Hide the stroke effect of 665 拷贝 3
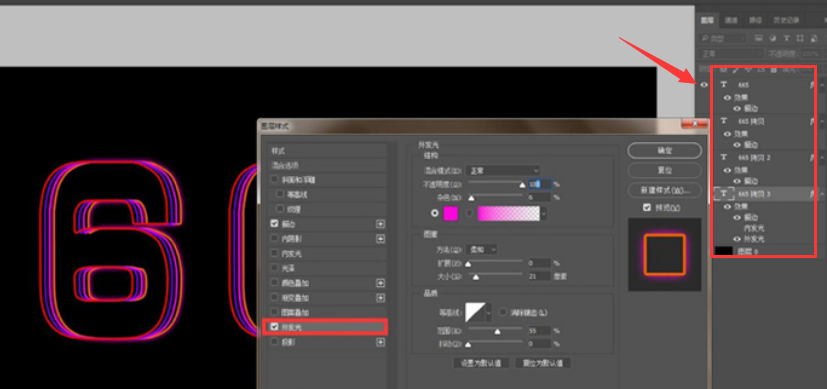Screen dimensions: 827x389 (737, 217)
